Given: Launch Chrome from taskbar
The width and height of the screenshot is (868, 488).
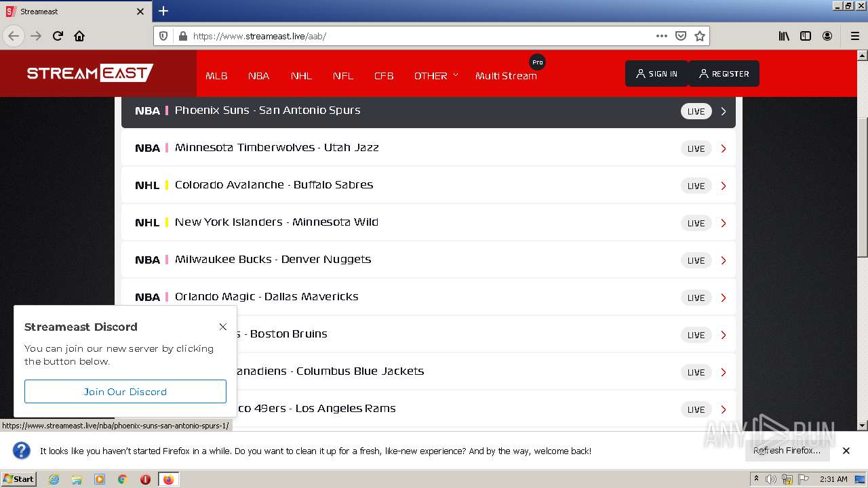Looking at the screenshot, I should 123,479.
